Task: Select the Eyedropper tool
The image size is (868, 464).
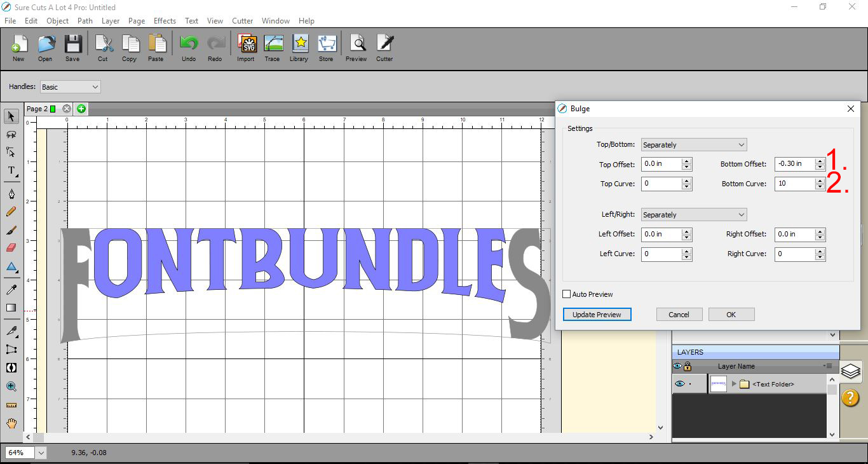Action: click(x=11, y=290)
